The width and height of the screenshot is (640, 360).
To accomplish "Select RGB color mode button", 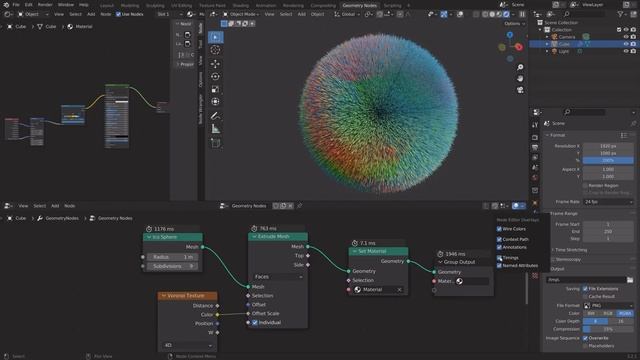I will point(608,313).
